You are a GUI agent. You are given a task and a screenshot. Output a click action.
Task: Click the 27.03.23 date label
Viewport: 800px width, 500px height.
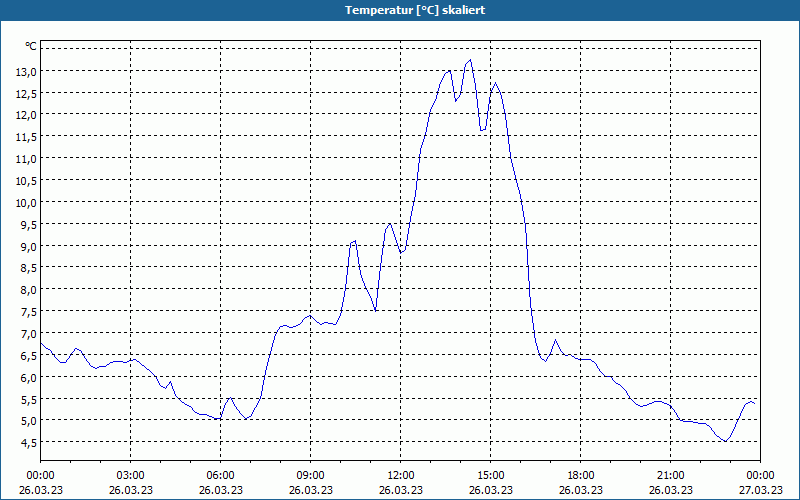coord(761,490)
